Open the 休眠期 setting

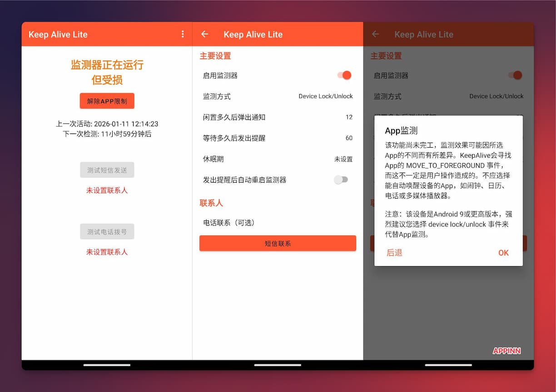[278, 159]
